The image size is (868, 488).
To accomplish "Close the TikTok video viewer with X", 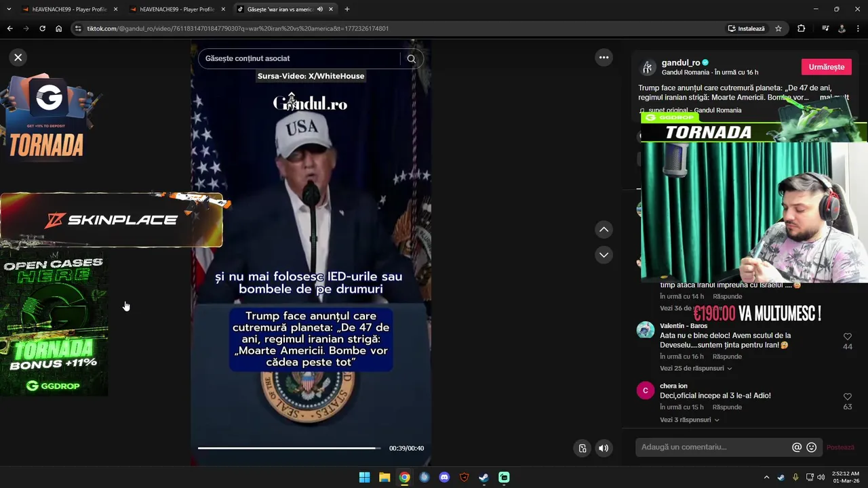I will (x=18, y=58).
